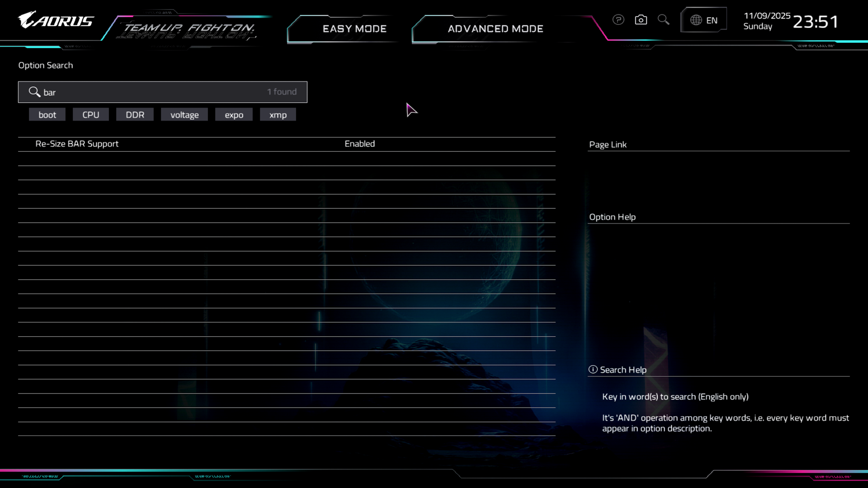The width and height of the screenshot is (868, 488).
Task: Select the expo keyword suggestion
Action: [x=234, y=115]
